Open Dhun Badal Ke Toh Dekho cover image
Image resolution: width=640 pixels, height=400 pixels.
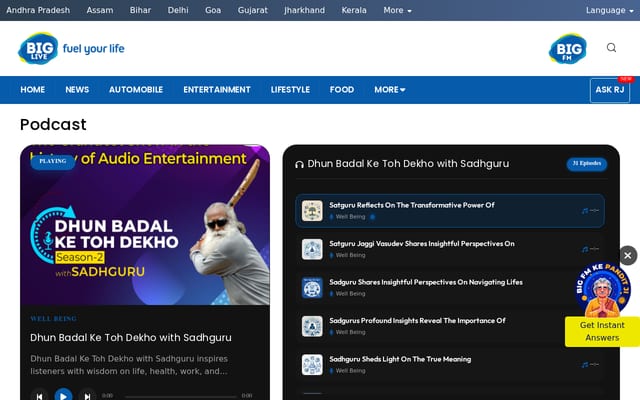coord(145,225)
